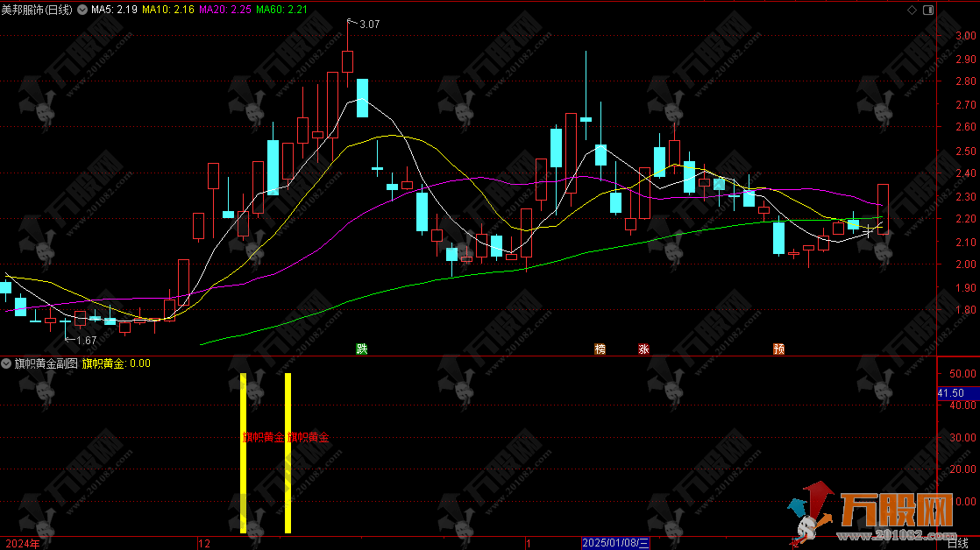Click the 2024年 time axis label

pyautogui.click(x=23, y=544)
